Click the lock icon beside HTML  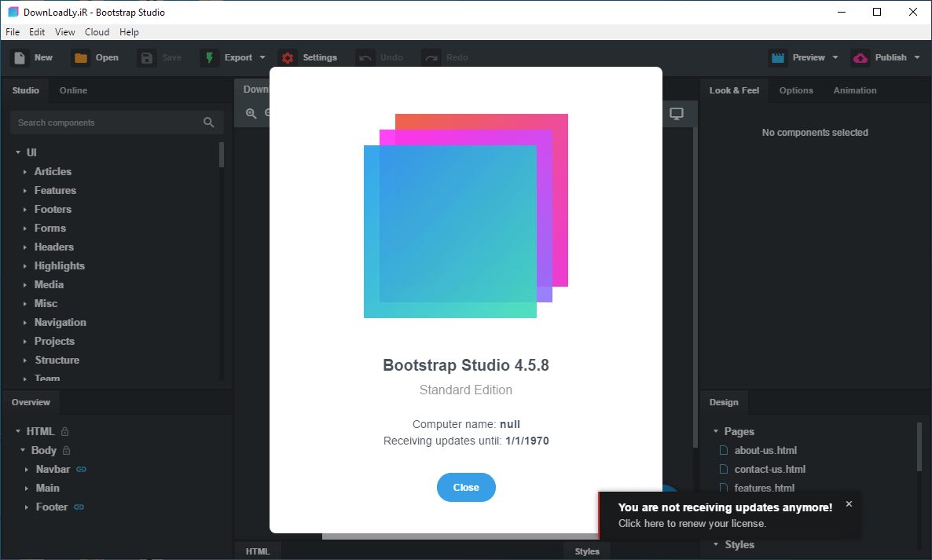pos(64,432)
